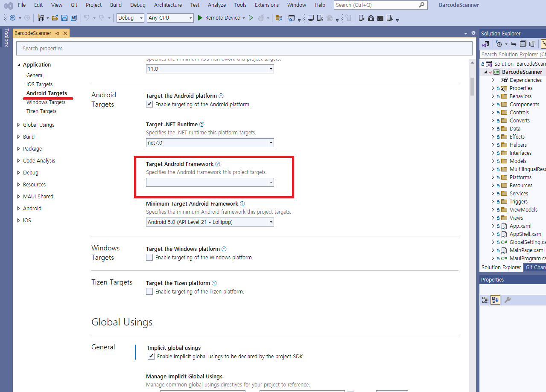Open the Project menu

93,5
